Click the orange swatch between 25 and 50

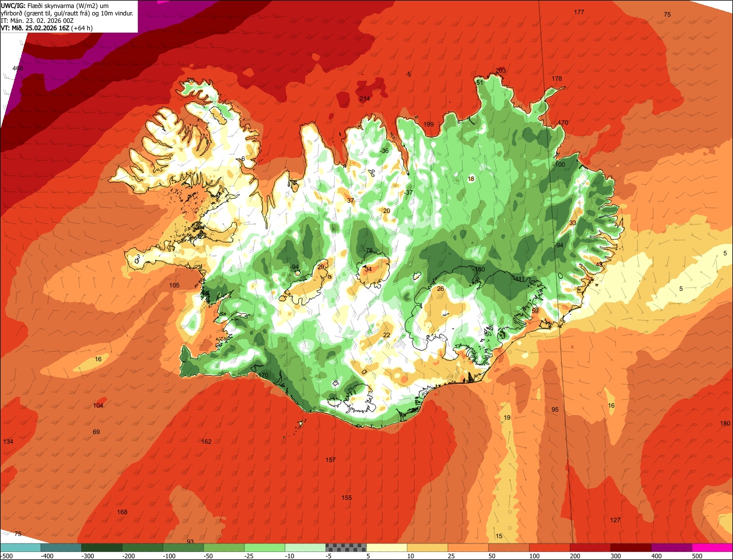468,547
